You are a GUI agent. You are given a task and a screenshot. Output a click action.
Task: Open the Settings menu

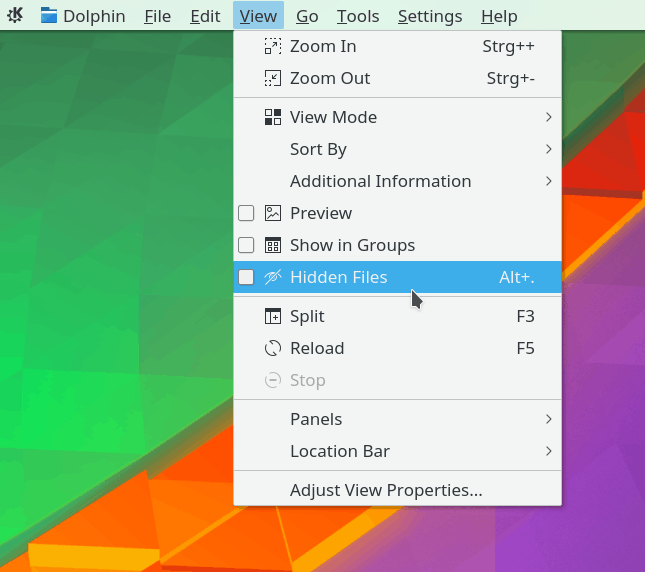(x=430, y=16)
